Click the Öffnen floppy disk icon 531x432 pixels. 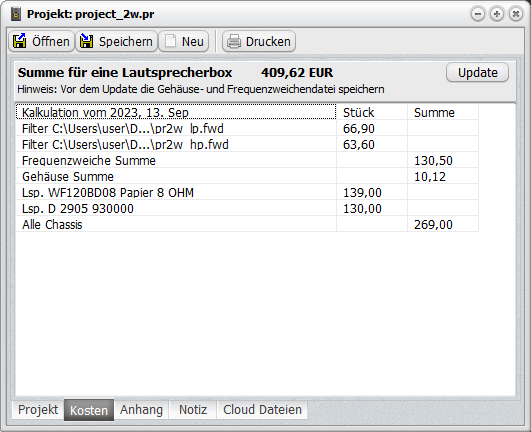click(x=20, y=41)
